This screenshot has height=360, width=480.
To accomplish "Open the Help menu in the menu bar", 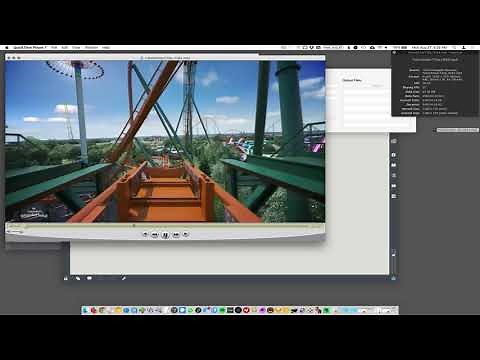I will (106, 48).
